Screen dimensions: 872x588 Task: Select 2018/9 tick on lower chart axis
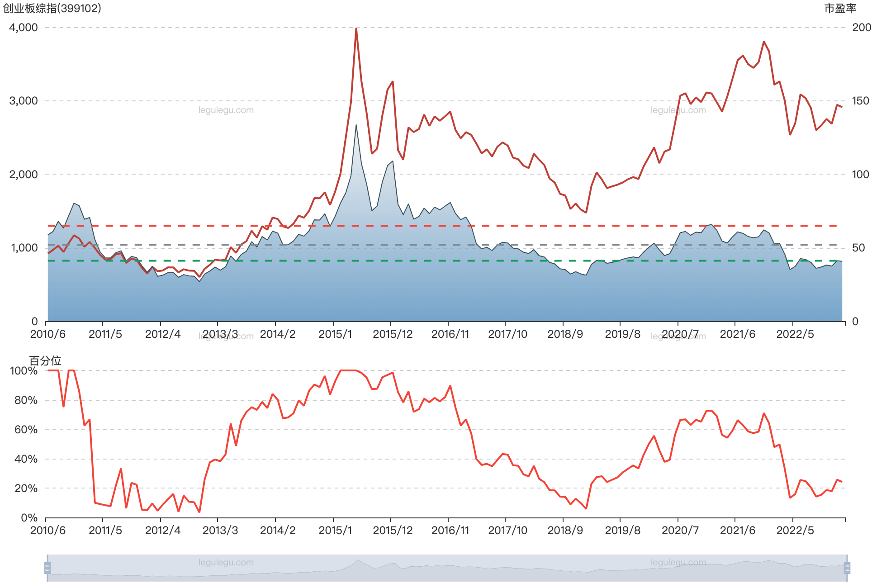[565, 530]
